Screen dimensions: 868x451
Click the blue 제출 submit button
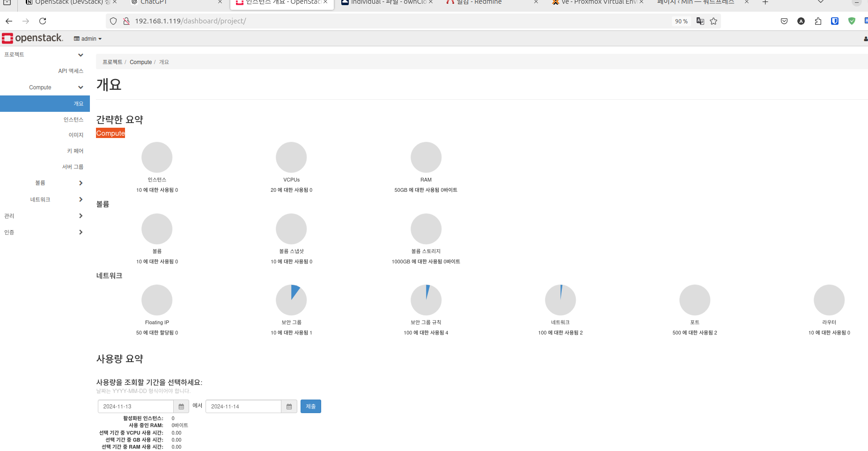click(310, 407)
